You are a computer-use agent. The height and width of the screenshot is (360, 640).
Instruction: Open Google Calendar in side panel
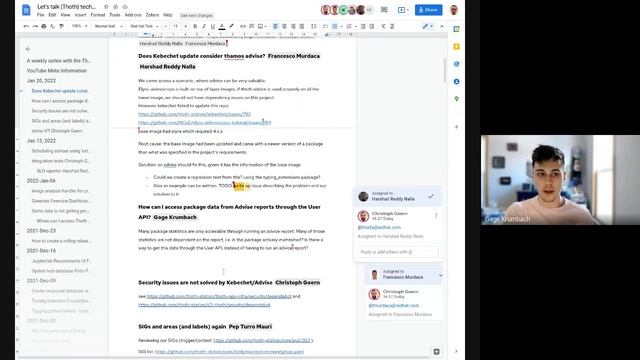(x=456, y=29)
